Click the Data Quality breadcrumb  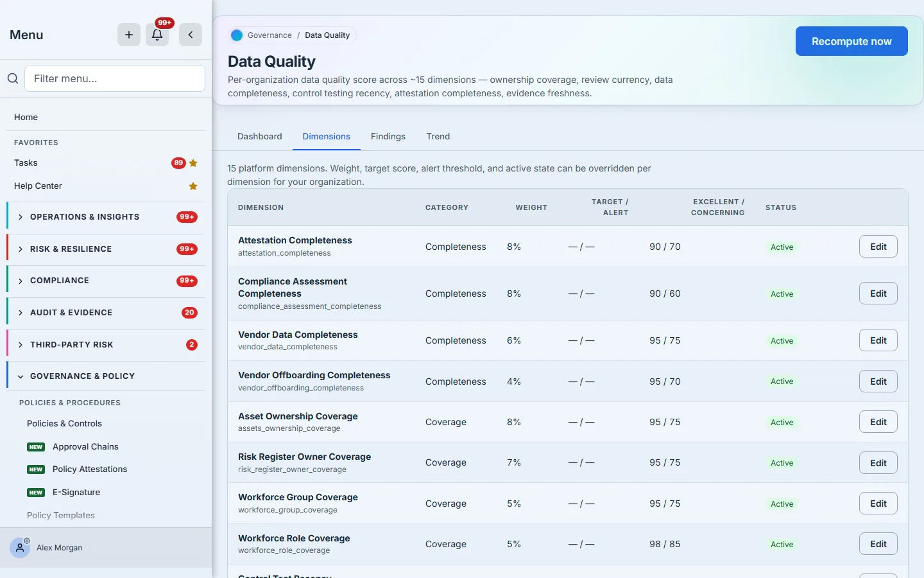tap(327, 35)
